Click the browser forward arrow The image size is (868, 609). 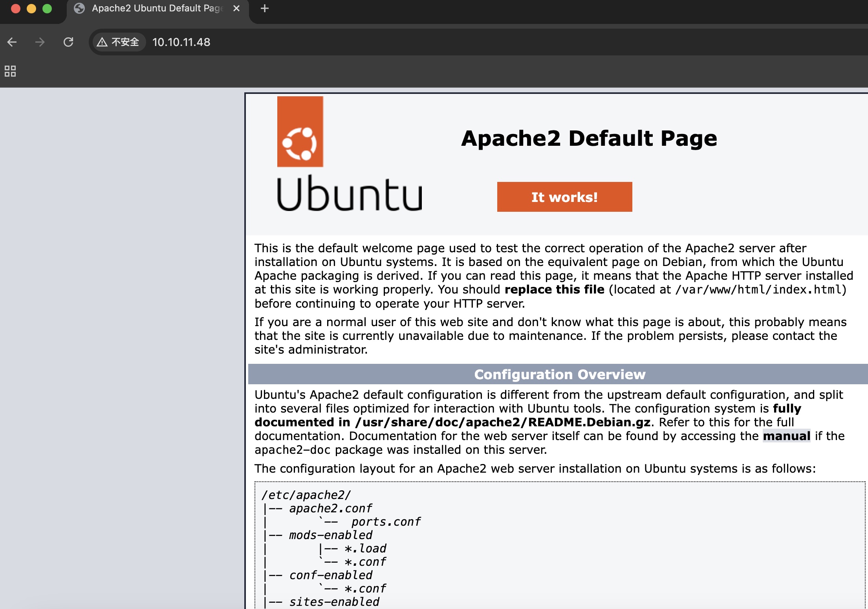coord(40,42)
